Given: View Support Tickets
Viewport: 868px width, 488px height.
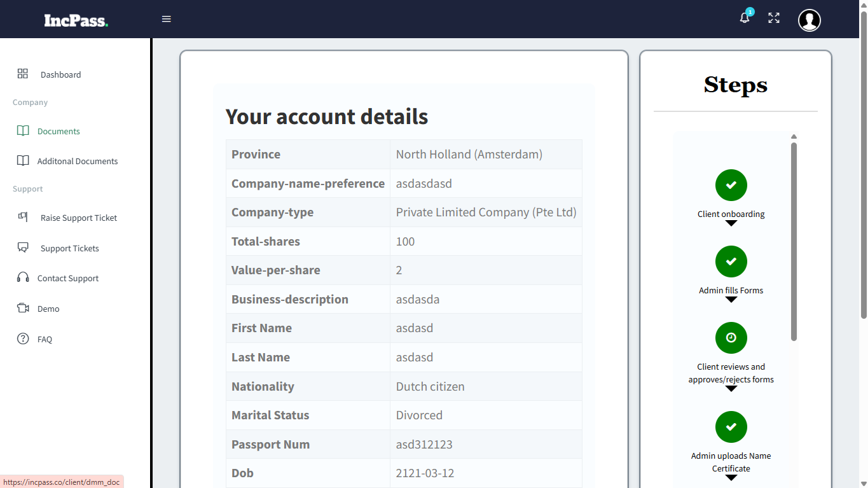Looking at the screenshot, I should pyautogui.click(x=70, y=248).
